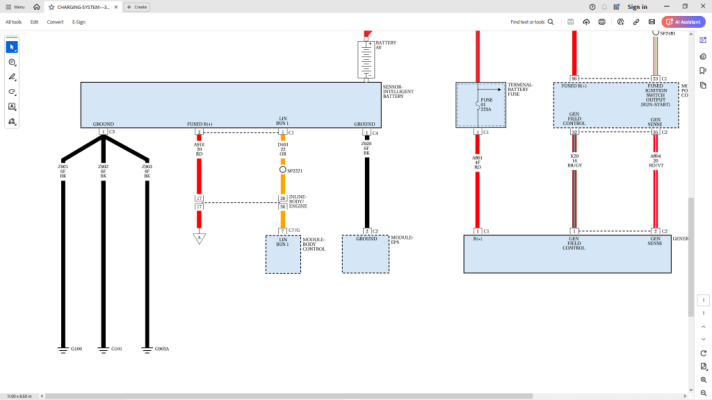Activate the freehand draw tool
This screenshot has width=712, height=400.
point(12,92)
